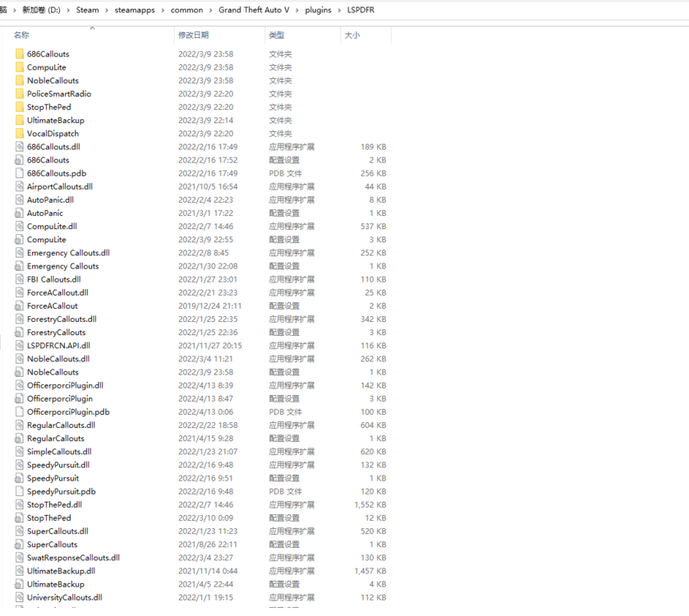Click the StopThePed.dll gear icon
Image resolution: width=689 pixels, height=616 pixels.
[x=18, y=504]
